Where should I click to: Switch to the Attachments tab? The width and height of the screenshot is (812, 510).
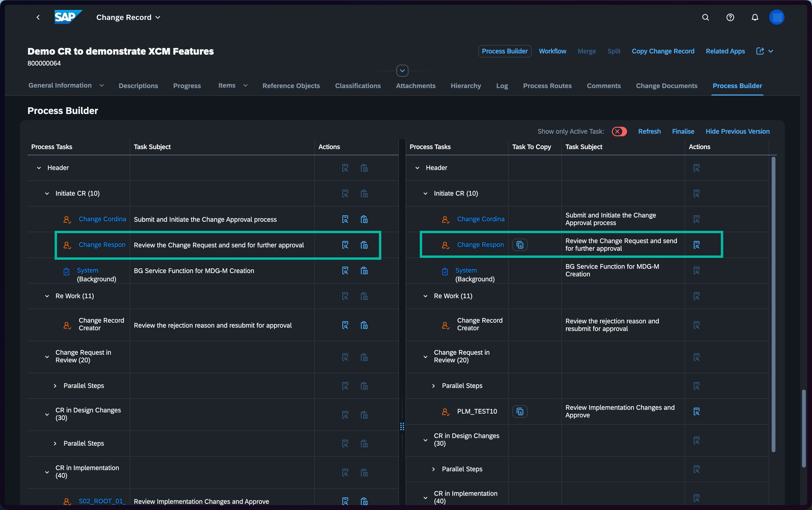416,86
